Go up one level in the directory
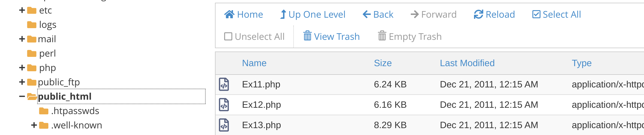The width and height of the screenshot is (644, 135). tap(312, 14)
